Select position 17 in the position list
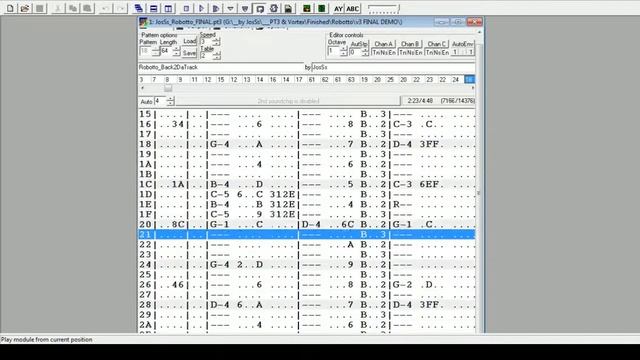 pyautogui.click(x=299, y=80)
